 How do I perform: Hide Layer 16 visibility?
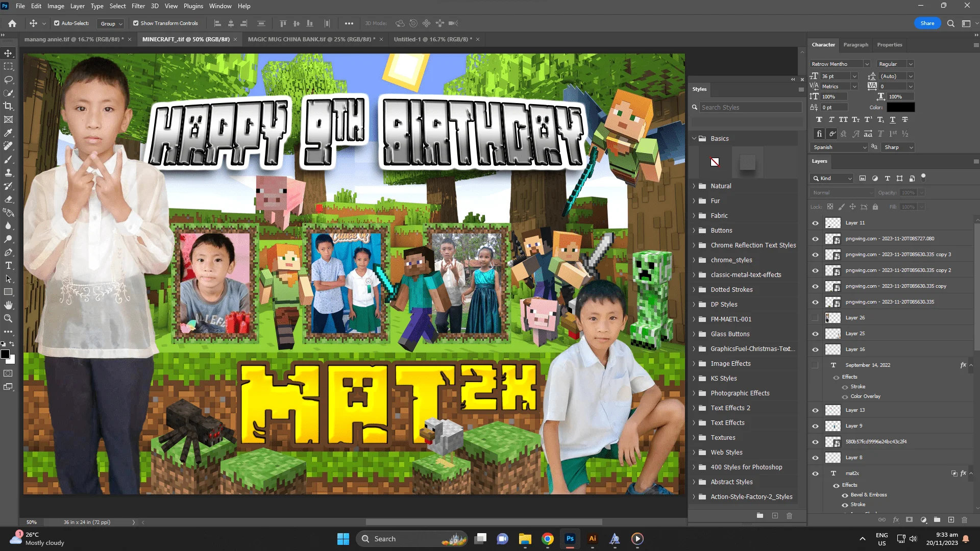pyautogui.click(x=815, y=349)
